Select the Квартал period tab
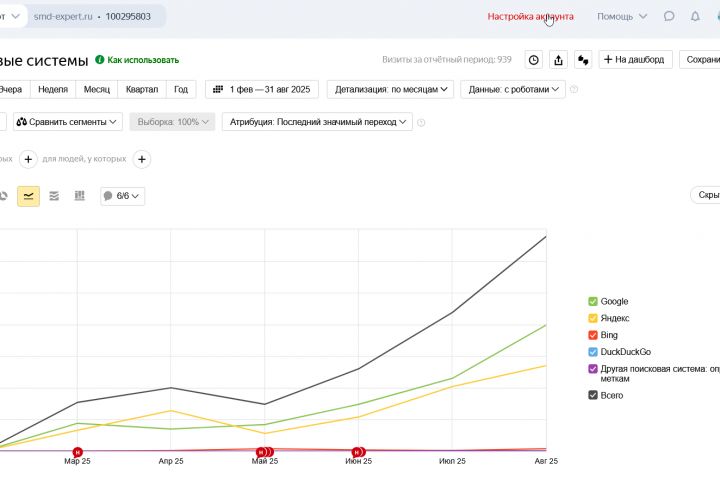Screen dimensions: 720x480 tap(142, 90)
